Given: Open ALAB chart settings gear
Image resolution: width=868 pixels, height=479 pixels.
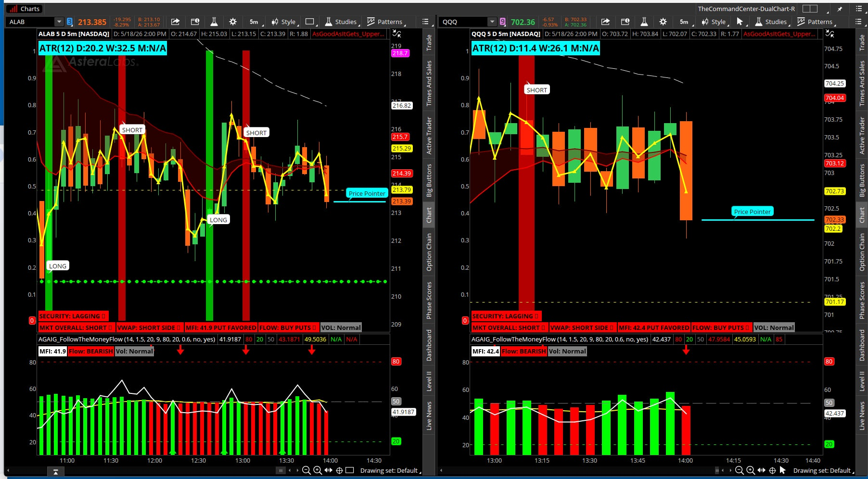Looking at the screenshot, I should [x=233, y=22].
